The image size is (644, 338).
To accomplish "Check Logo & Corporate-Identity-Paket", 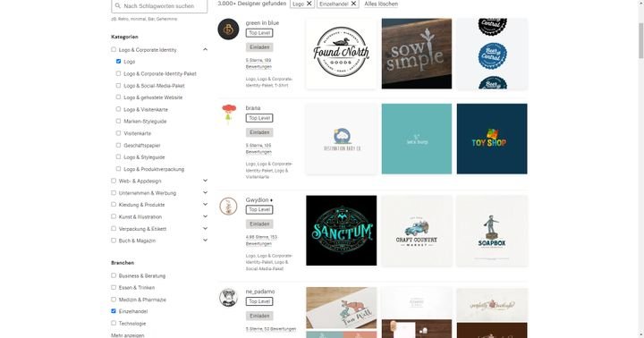I will [118, 73].
